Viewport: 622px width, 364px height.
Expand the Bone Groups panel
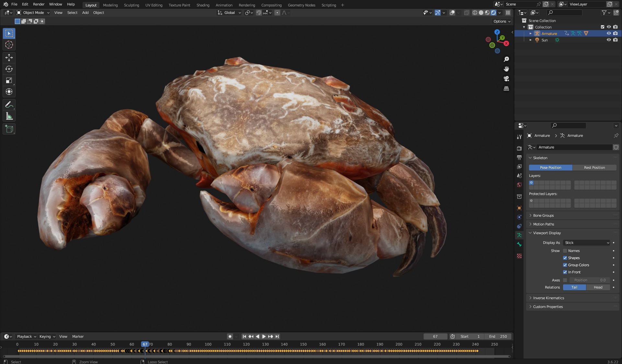(x=543, y=215)
